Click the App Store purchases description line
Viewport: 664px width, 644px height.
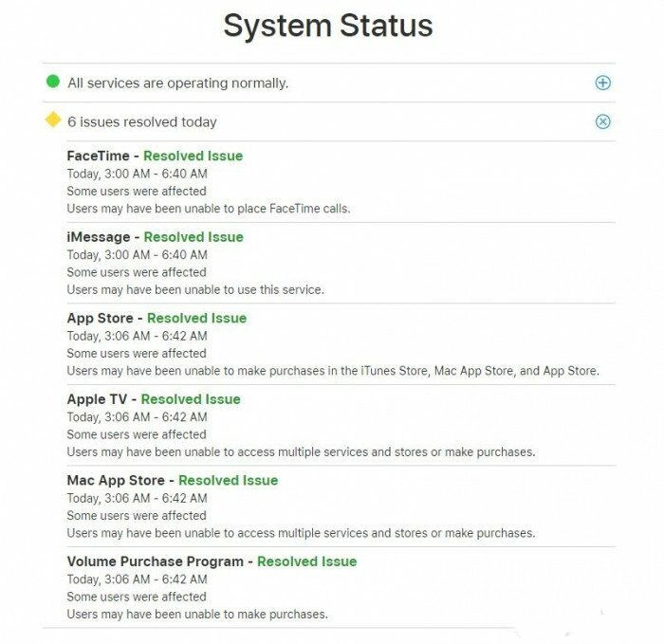tap(333, 371)
